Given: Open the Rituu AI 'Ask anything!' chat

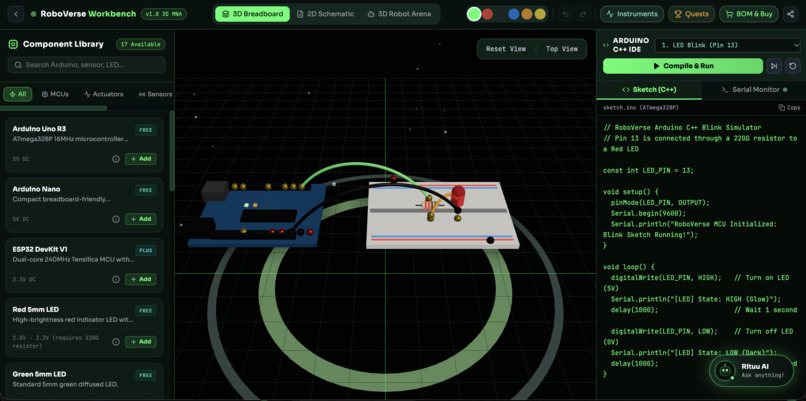Looking at the screenshot, I should tap(753, 370).
